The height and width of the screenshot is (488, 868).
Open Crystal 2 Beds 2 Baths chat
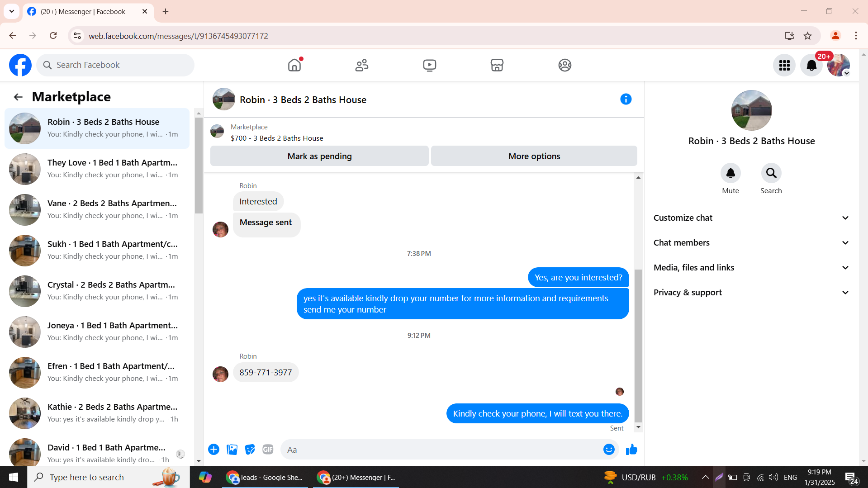pyautogui.click(x=97, y=291)
